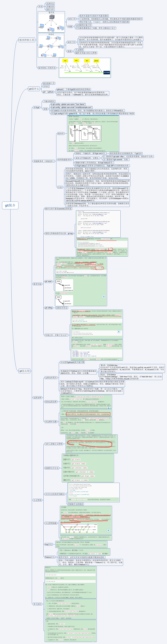The width and height of the screenshot is (167, 644).
Task: Click up-arrow icon in 分支策略 branch graph
Action: (108, 530)
